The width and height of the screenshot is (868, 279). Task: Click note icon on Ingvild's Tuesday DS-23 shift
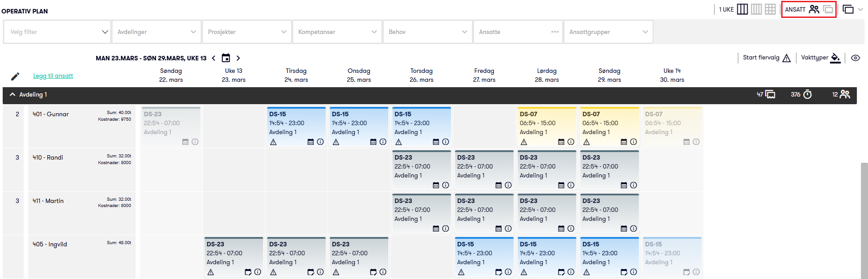[x=311, y=272]
